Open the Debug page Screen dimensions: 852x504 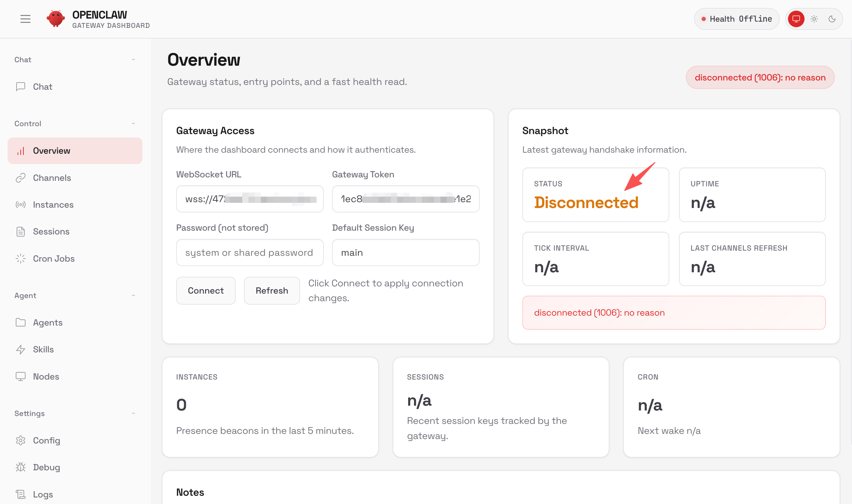(x=46, y=467)
